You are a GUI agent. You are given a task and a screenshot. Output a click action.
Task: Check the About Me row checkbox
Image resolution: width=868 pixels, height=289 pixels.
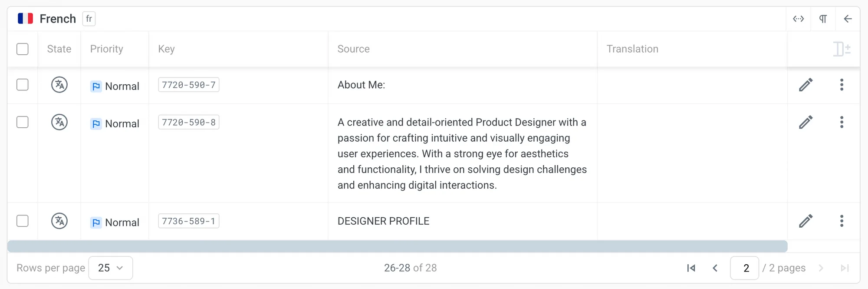coord(23,85)
